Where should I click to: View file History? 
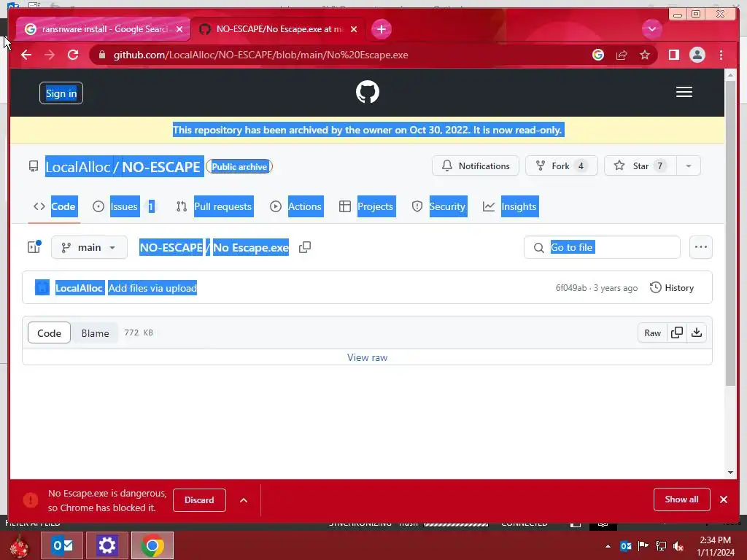coord(672,287)
